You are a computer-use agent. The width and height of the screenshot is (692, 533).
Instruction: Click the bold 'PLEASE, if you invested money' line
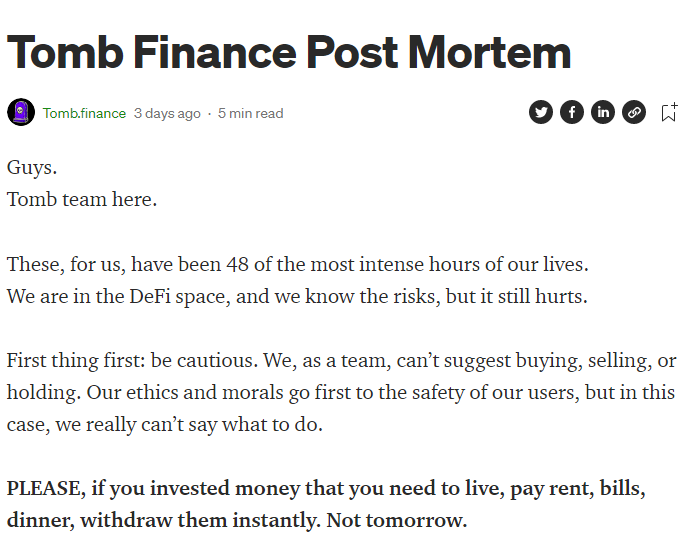326,489
